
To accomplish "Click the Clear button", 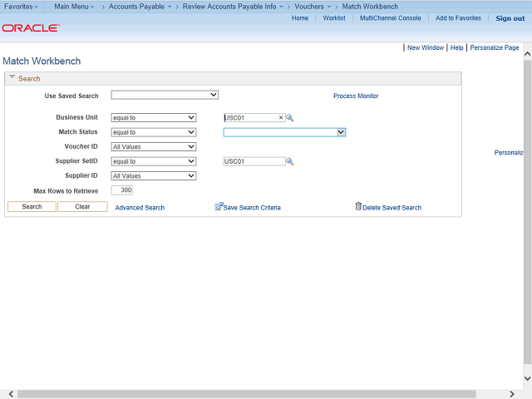I will (x=82, y=207).
